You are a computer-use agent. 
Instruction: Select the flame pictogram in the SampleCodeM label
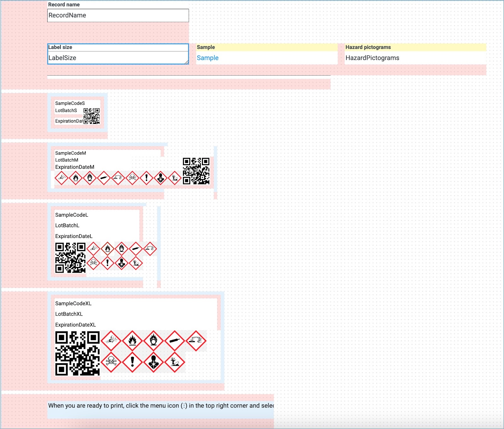pyautogui.click(x=76, y=178)
